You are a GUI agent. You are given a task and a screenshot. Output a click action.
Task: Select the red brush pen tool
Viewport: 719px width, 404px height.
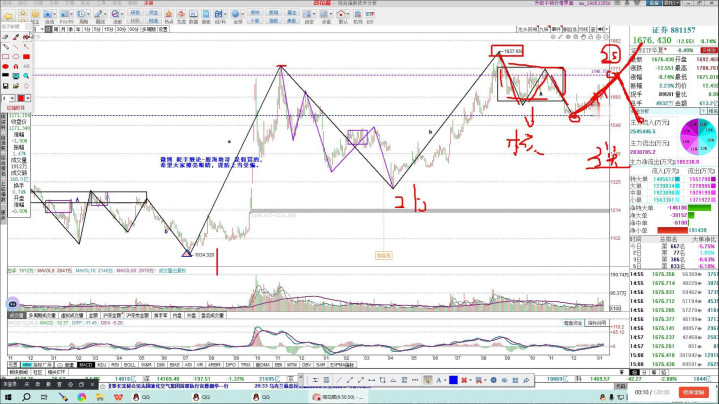click(16, 37)
